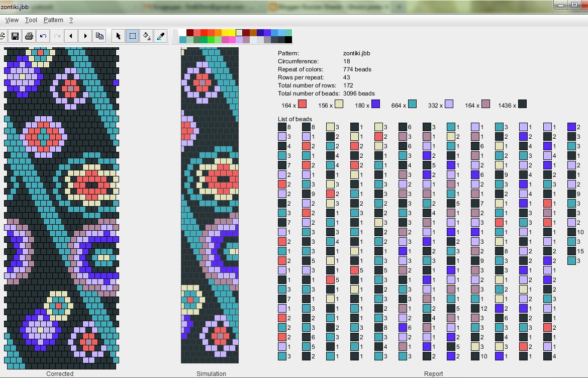Select the black swatch in the palette
Viewport: 588px width, 378px height.
(288, 40)
